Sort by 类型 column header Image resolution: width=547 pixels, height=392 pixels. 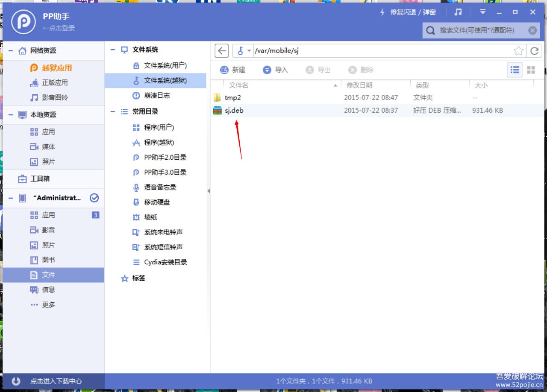point(440,85)
